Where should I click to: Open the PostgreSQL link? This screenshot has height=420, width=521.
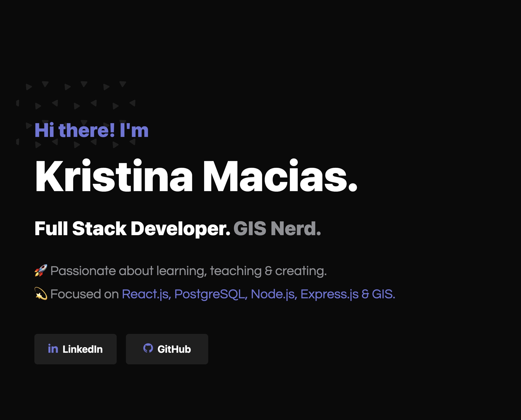point(210,293)
